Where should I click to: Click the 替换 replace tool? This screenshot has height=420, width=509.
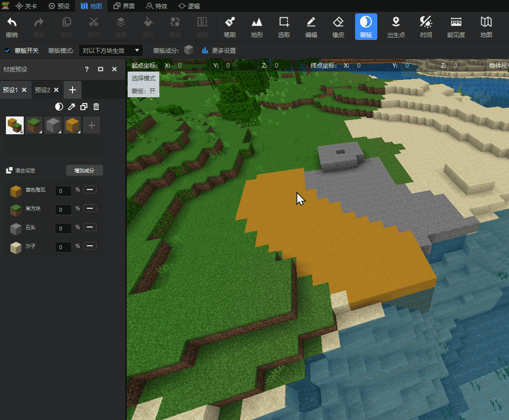point(175,27)
